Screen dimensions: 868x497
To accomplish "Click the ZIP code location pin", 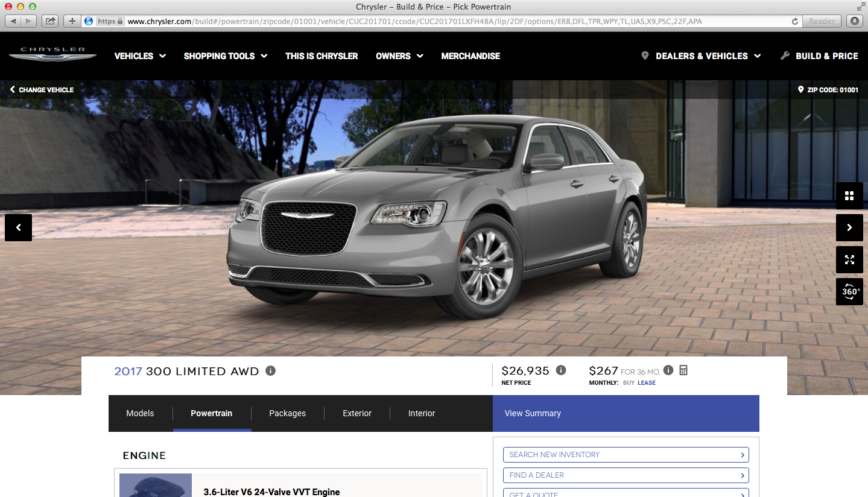I will (801, 89).
